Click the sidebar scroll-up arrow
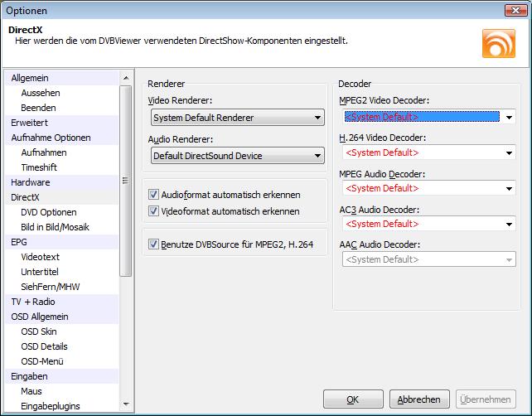Screen dimensions: 532x416 click(x=126, y=78)
